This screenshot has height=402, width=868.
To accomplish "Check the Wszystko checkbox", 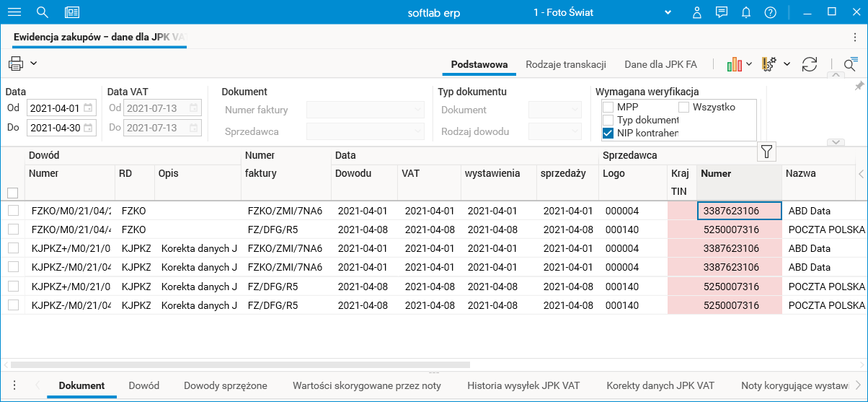I will 683,108.
